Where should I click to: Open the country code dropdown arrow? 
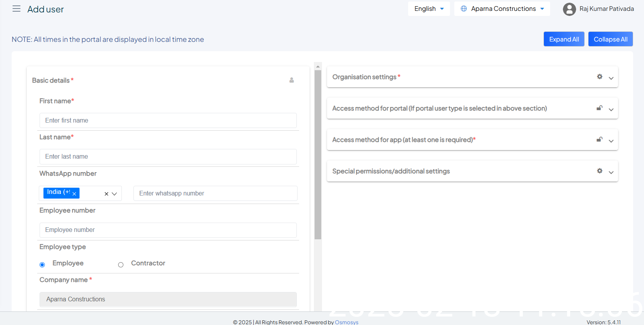tap(114, 194)
